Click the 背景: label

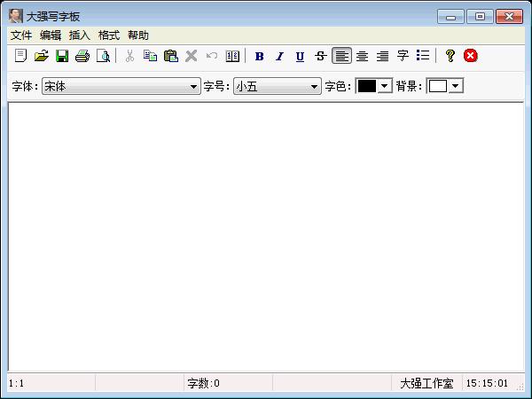(409, 86)
